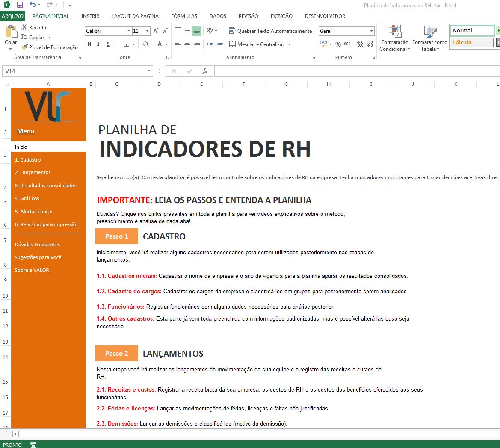
Task: Apply accounting number format icon
Action: [x=323, y=44]
